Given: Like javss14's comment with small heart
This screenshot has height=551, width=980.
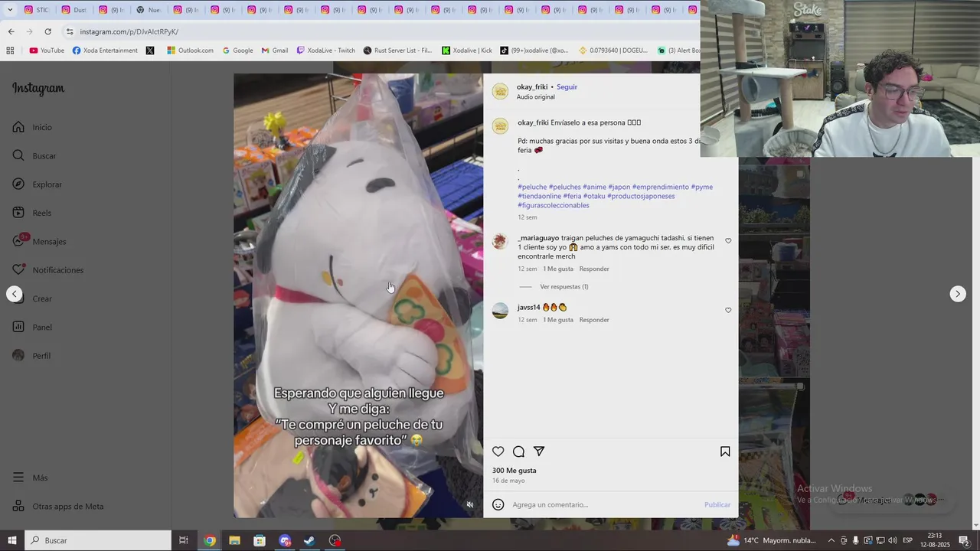Looking at the screenshot, I should (728, 310).
